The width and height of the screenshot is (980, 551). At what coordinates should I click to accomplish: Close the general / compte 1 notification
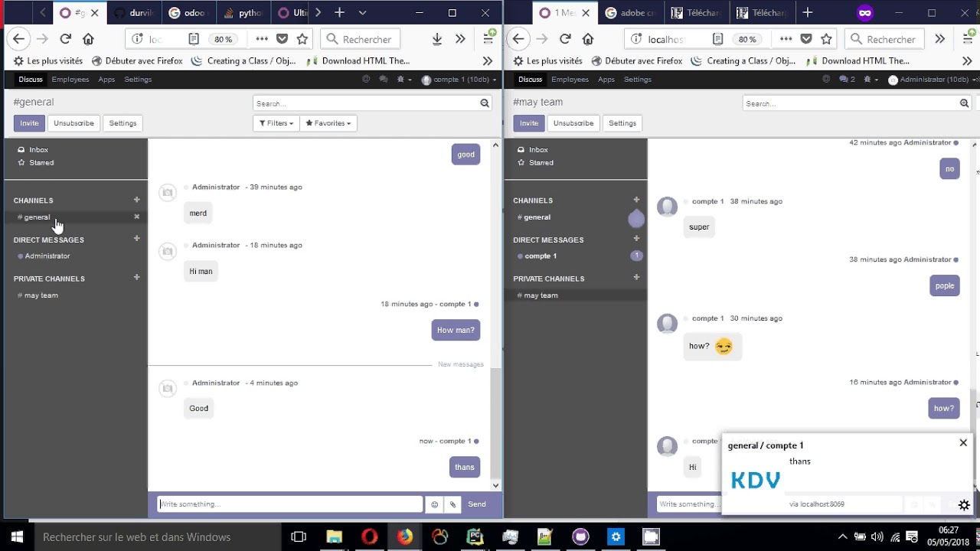[x=963, y=442]
